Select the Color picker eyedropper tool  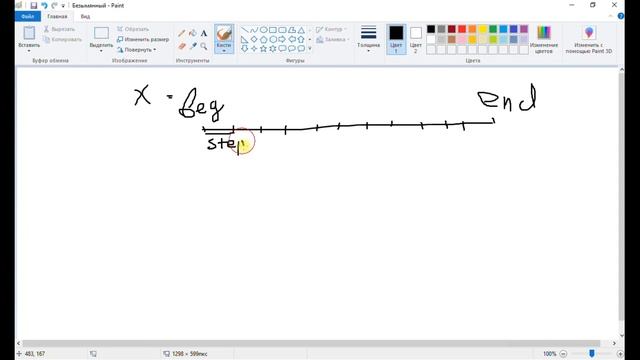pyautogui.click(x=193, y=46)
